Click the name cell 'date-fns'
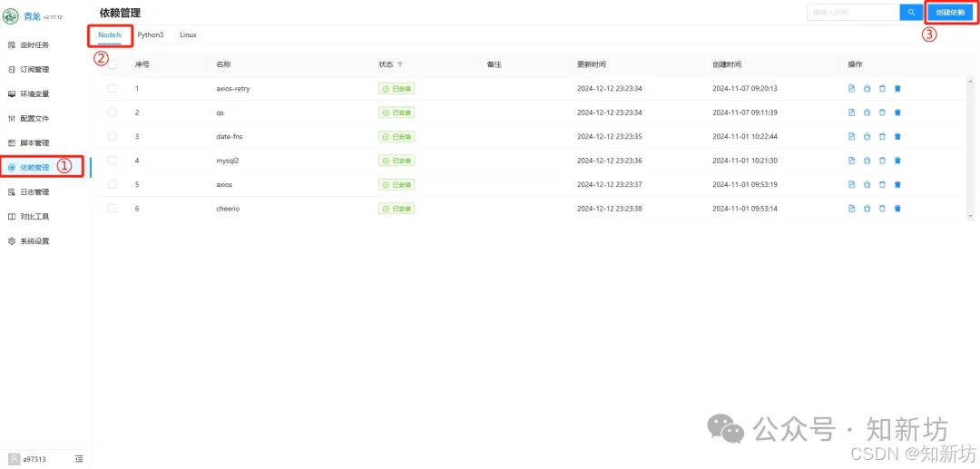This screenshot has width=980, height=469. coord(230,136)
